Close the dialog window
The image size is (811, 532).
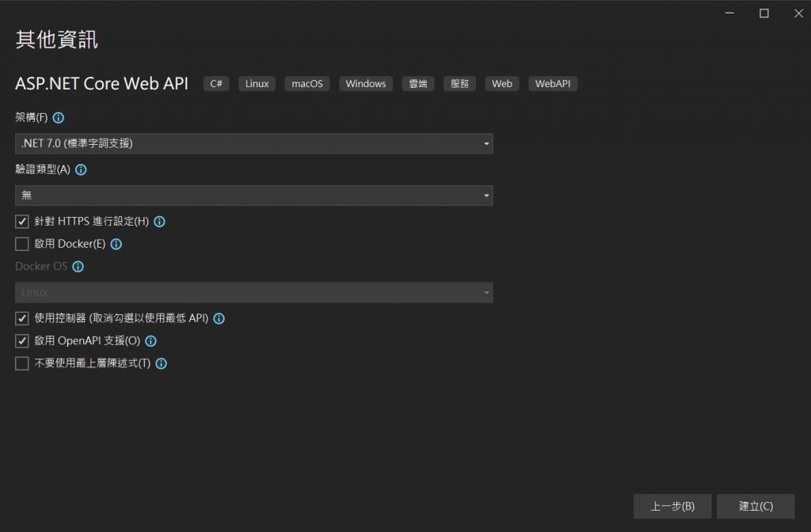(798, 13)
